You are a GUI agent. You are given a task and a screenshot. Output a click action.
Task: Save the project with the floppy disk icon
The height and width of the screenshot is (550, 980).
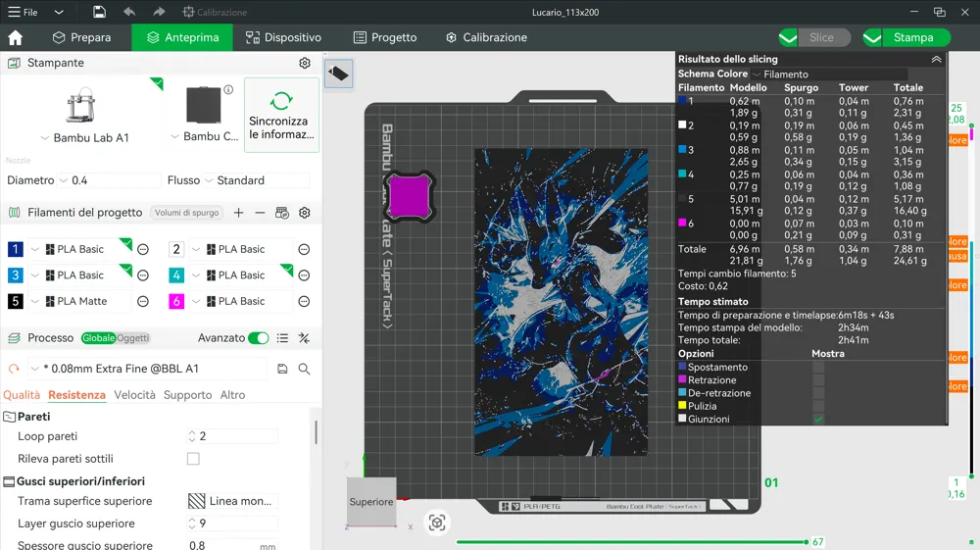coord(99,12)
